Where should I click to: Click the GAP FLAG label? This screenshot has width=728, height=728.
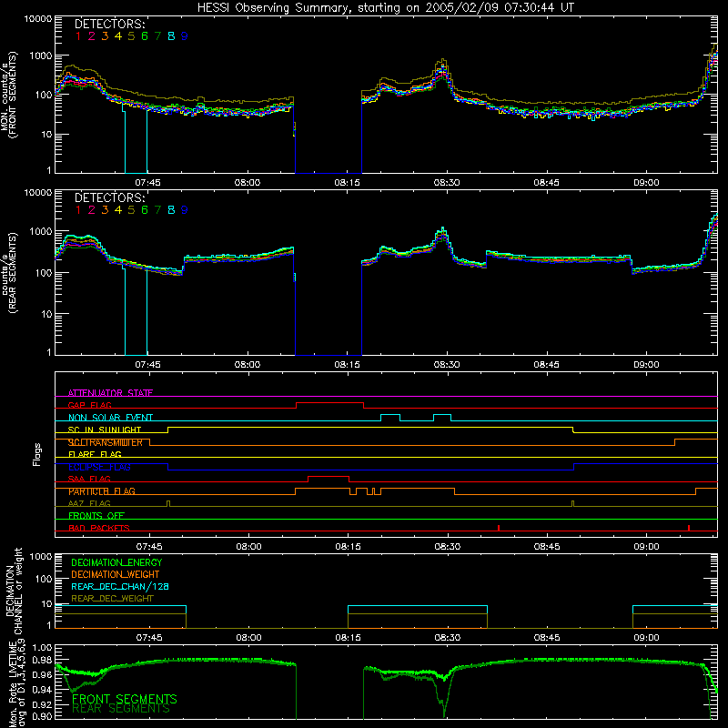point(89,405)
